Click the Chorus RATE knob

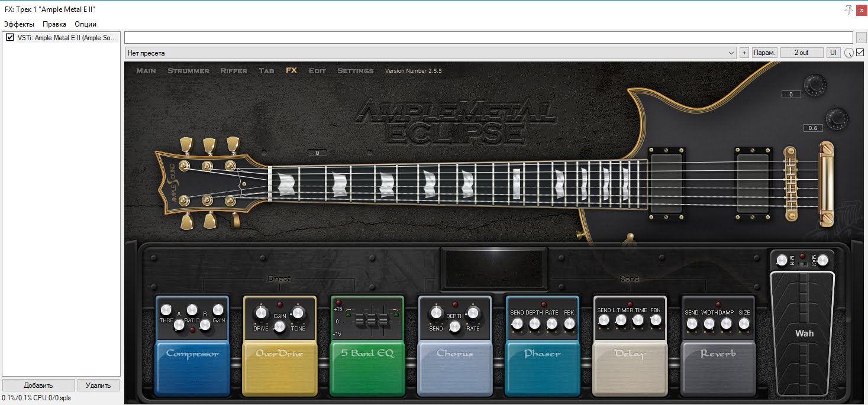pyautogui.click(x=473, y=313)
